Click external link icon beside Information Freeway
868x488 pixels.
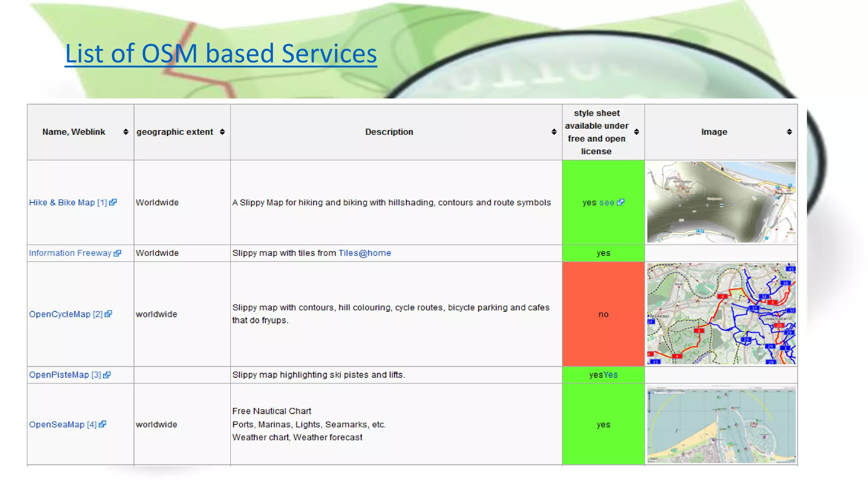[117, 253]
